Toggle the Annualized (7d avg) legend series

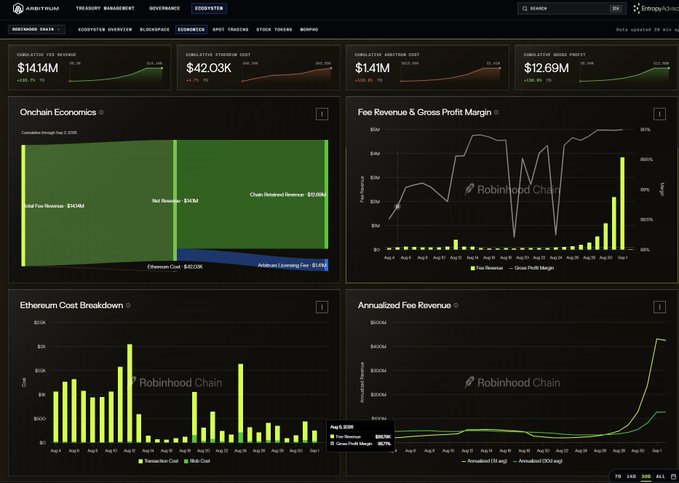point(485,461)
